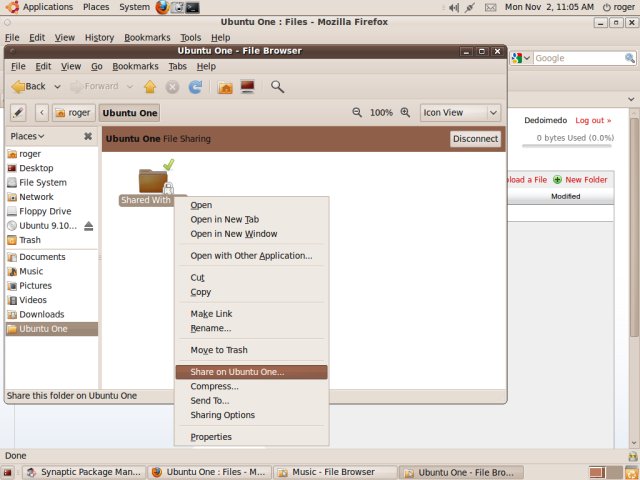Open Properties from the context menu
The width and height of the screenshot is (640, 480).
[x=251, y=437]
